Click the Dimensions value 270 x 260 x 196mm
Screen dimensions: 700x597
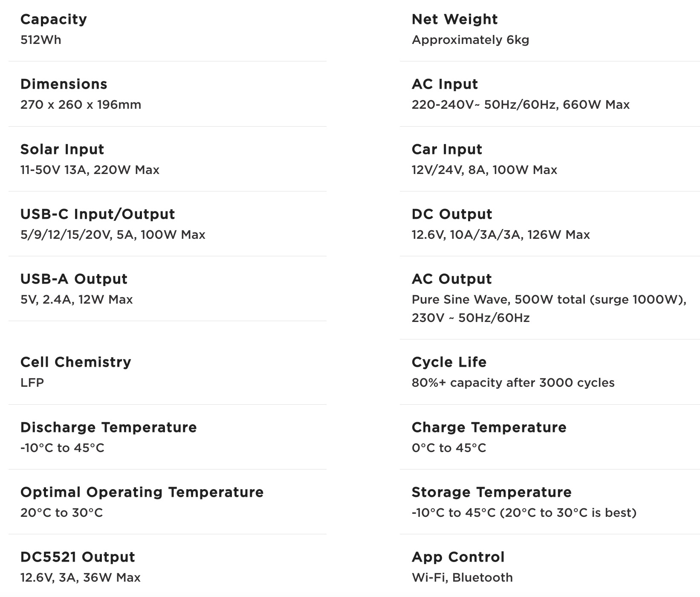(81, 105)
